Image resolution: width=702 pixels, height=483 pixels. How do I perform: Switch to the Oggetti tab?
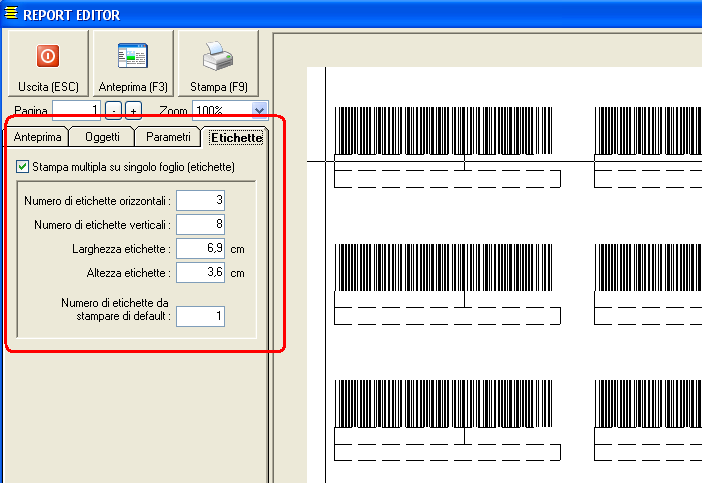(102, 137)
